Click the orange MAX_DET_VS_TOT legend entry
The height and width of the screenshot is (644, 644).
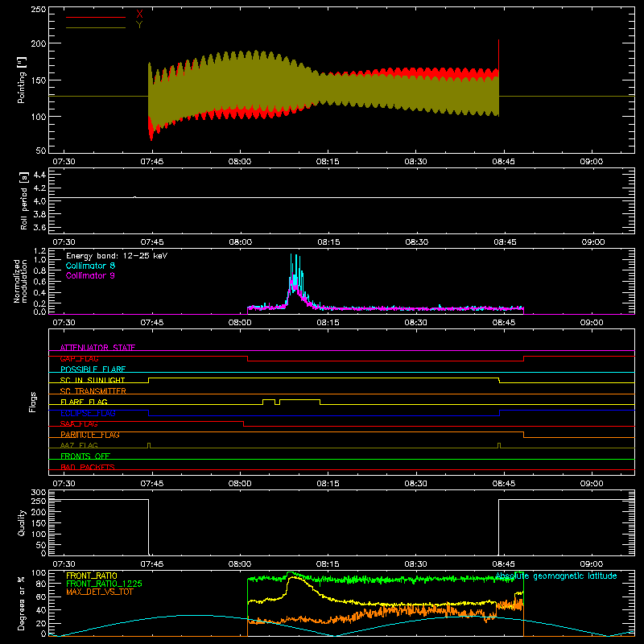pos(100,592)
